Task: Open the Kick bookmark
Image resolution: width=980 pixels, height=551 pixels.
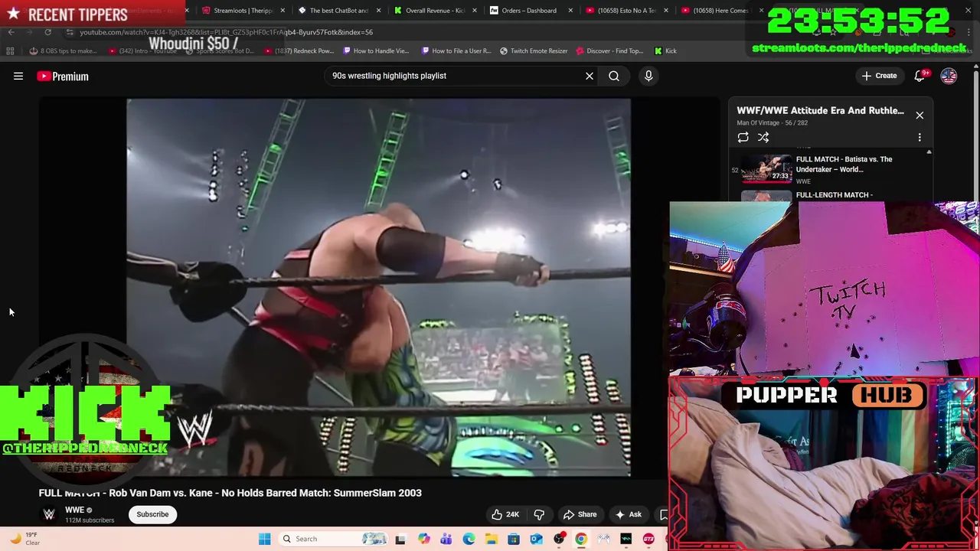Action: coord(665,51)
